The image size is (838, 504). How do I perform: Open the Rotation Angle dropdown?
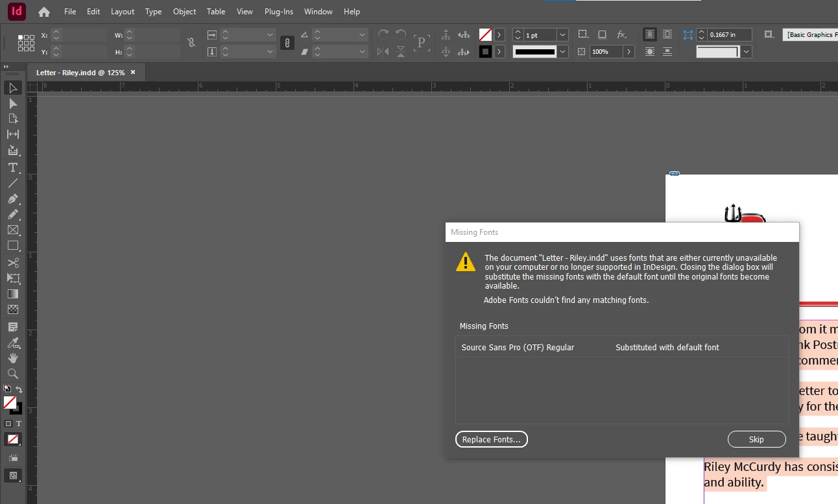pyautogui.click(x=362, y=34)
